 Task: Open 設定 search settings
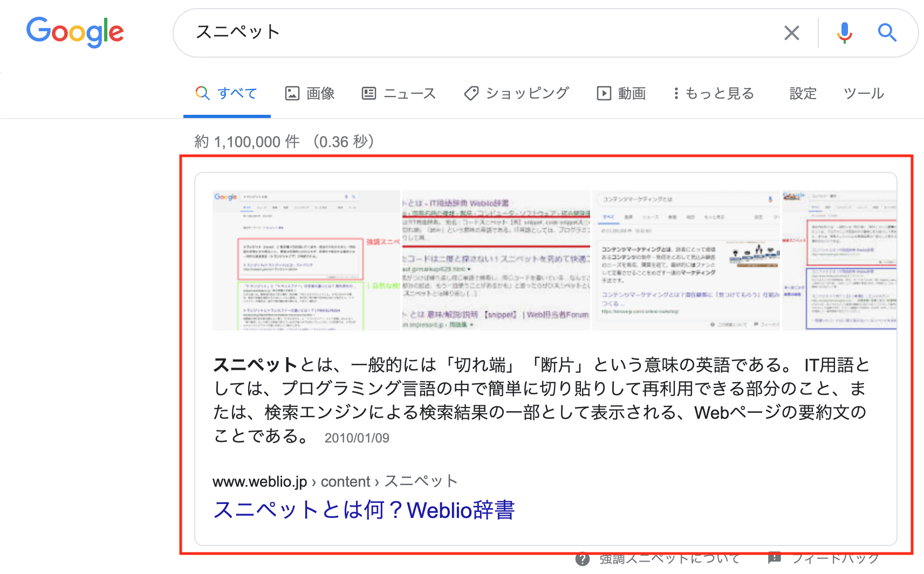pos(803,93)
